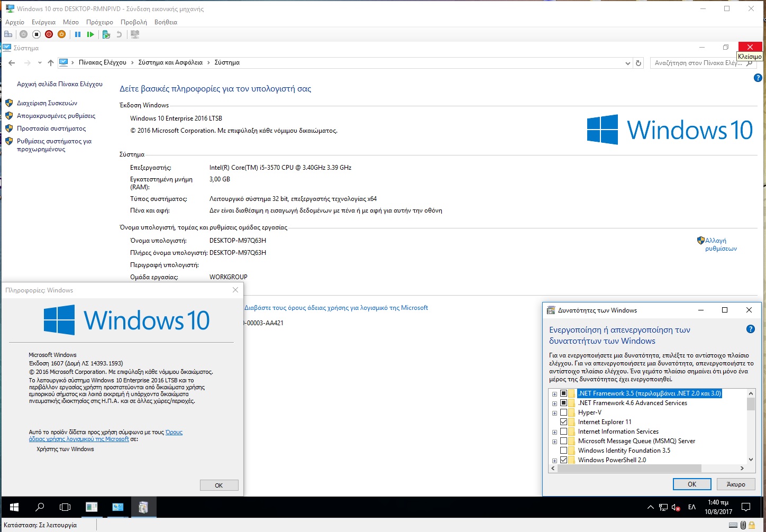This screenshot has width=766, height=532.
Task: Enable Windows Identity Foundation 3.5 checkbox
Action: 563,451
